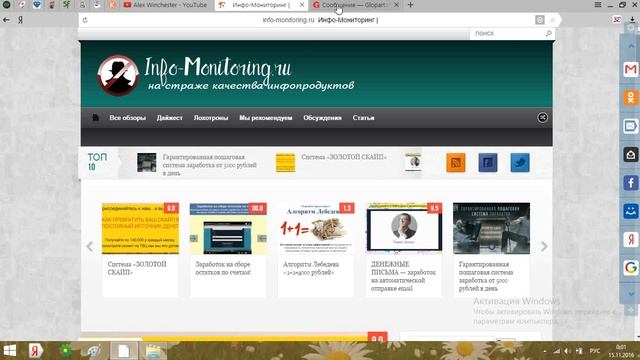Click the small thumbnail beside the ТОП 10 Гарантированная link
This screenshot has width=640, height=360.
pyautogui.click(x=147, y=162)
